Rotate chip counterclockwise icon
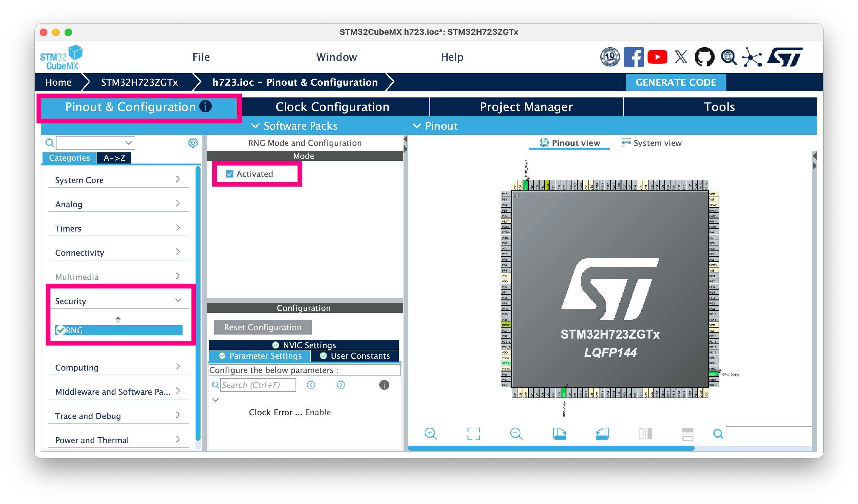Screen dimensions: 858x504 pyautogui.click(x=602, y=434)
